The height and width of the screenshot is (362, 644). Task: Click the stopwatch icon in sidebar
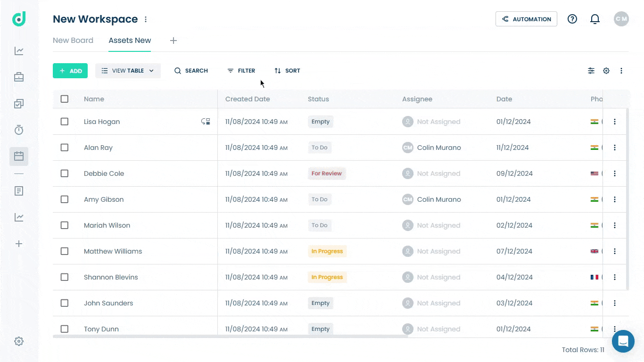click(19, 130)
